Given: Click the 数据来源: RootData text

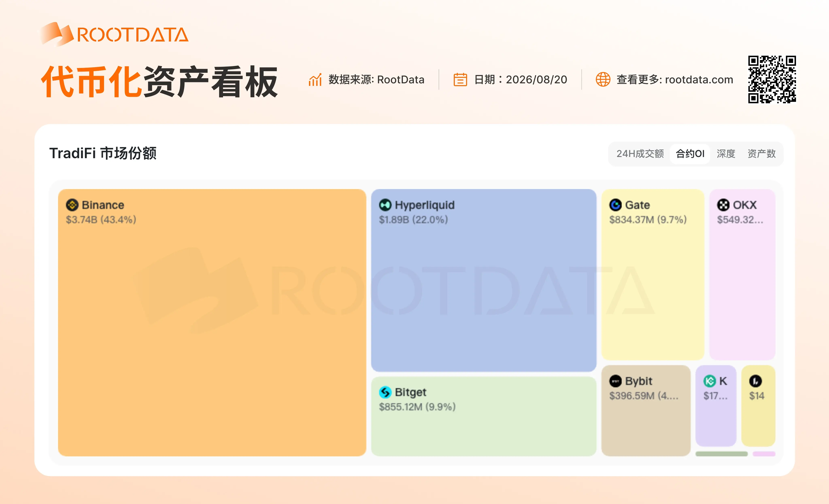Looking at the screenshot, I should click(376, 80).
